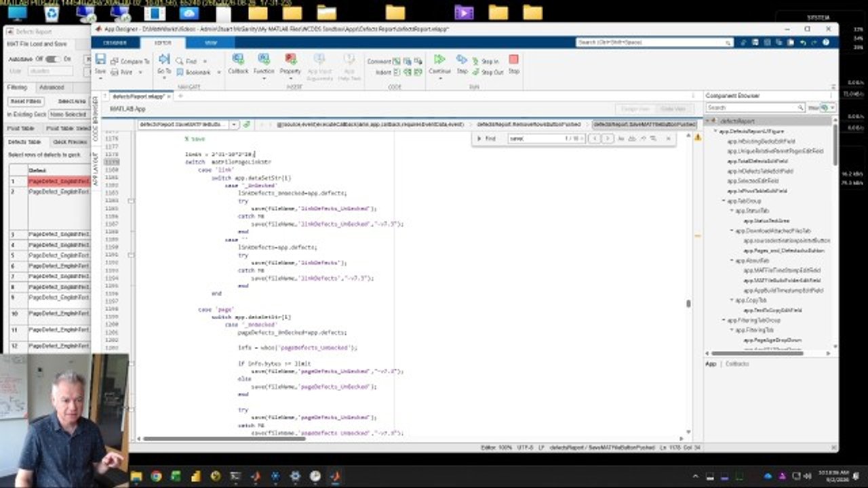Viewport: 868px width, 488px height.
Task: Open the callback selector dropdown
Action: coord(233,125)
